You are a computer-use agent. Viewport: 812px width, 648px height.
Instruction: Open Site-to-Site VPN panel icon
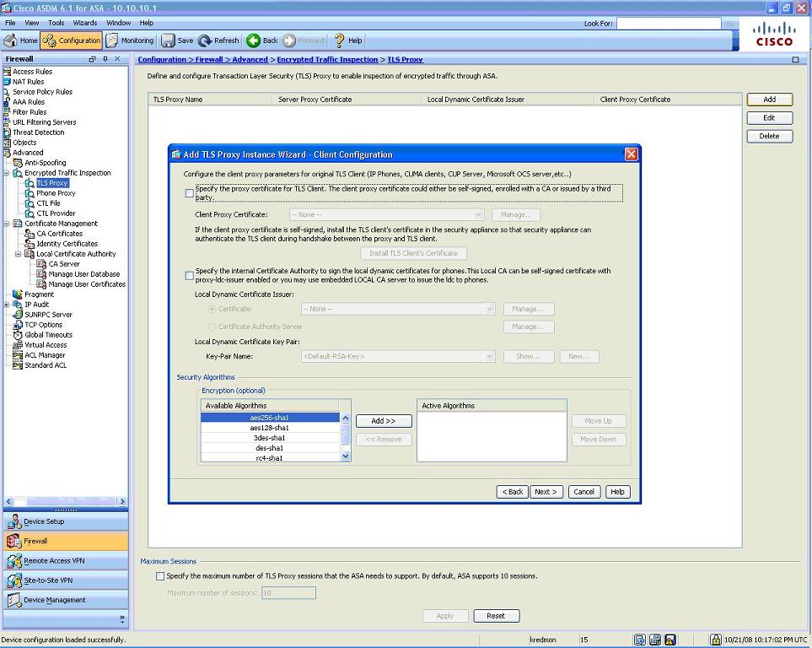coord(14,580)
